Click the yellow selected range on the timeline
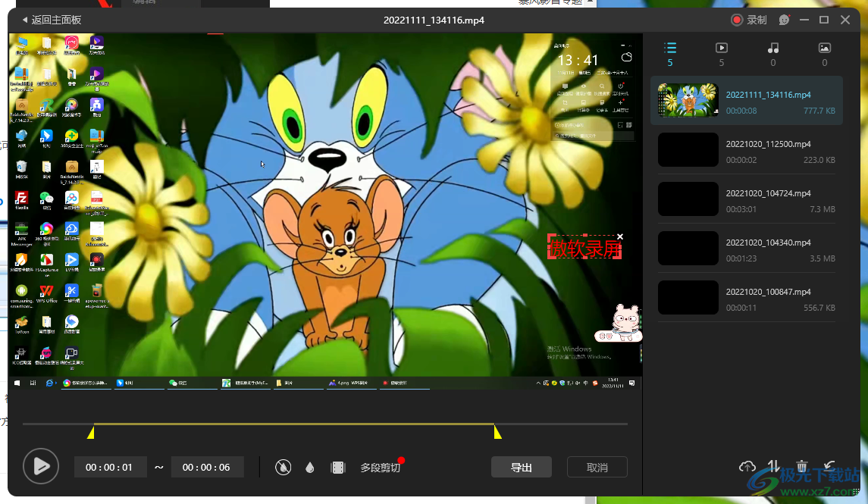 point(294,424)
